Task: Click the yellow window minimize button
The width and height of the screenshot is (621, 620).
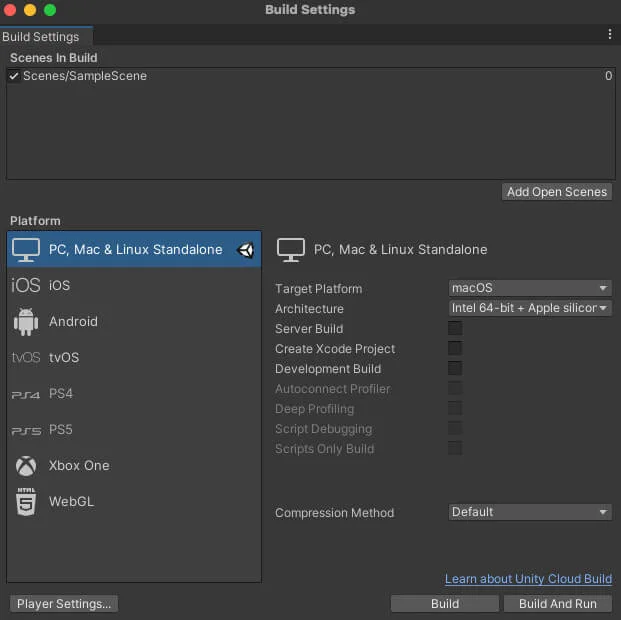Action: tap(30, 10)
